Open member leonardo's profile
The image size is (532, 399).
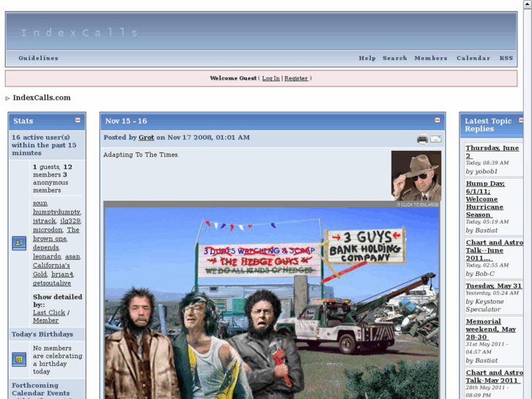click(47, 256)
